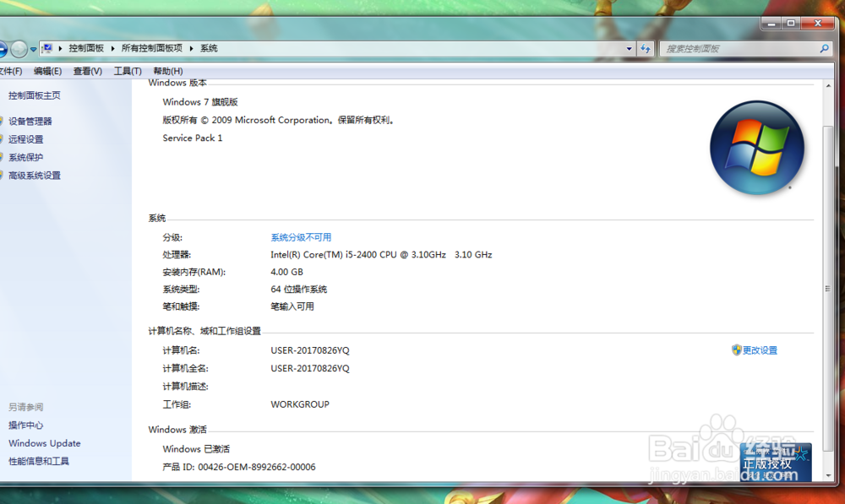Click the shield icon beside 更改设置

pos(737,350)
